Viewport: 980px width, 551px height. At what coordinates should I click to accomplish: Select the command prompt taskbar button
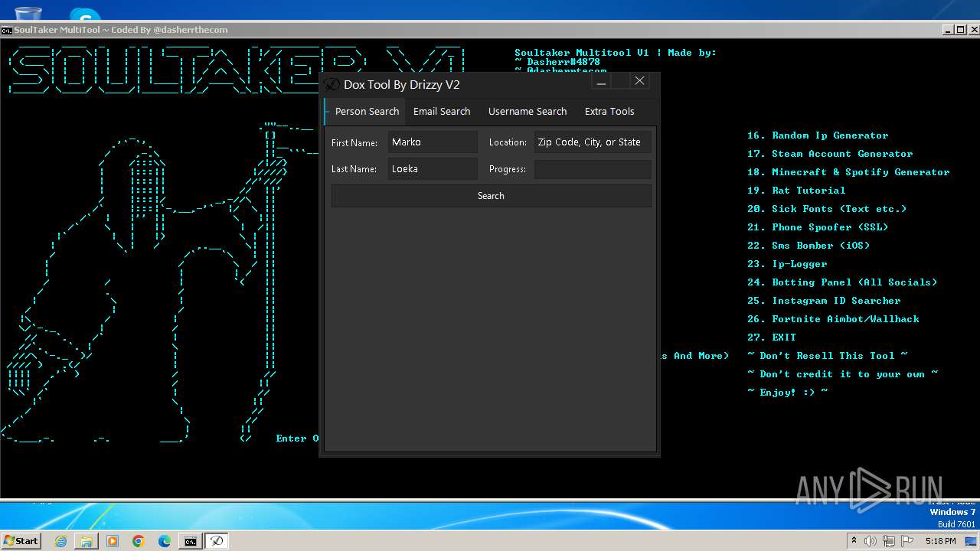190,541
